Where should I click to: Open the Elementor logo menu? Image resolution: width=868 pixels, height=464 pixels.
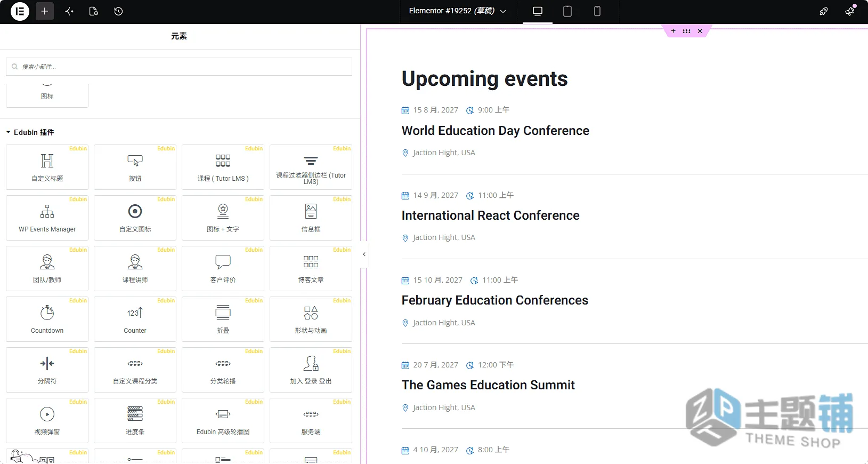20,11
